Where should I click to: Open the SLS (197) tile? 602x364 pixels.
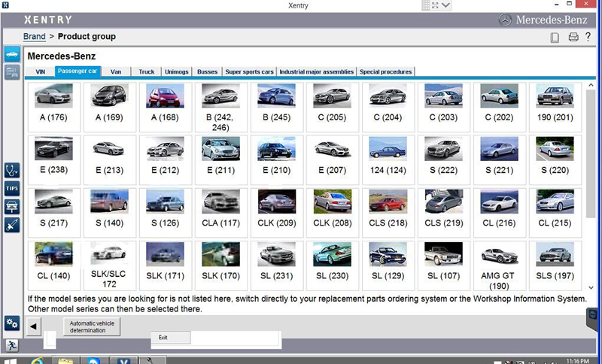[x=555, y=265]
